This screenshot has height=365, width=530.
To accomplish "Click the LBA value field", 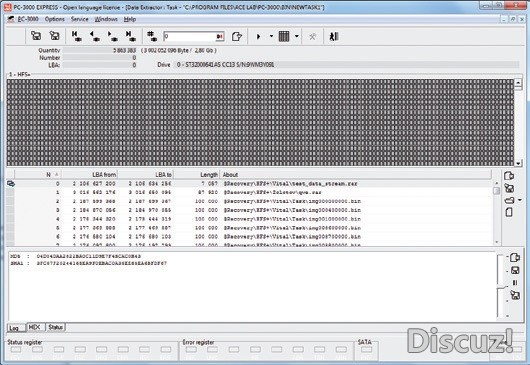I will [x=100, y=65].
